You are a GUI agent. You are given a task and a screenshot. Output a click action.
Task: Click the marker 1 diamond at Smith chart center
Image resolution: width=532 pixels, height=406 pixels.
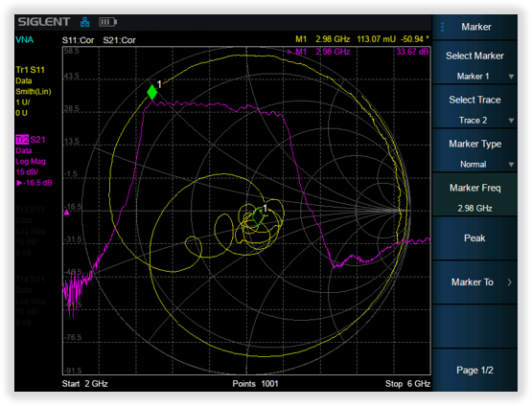click(258, 217)
